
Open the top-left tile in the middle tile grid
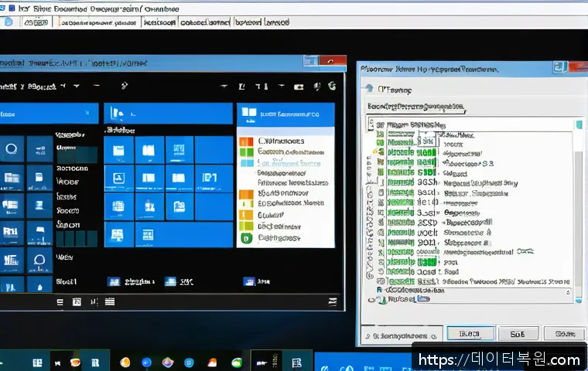tap(119, 149)
